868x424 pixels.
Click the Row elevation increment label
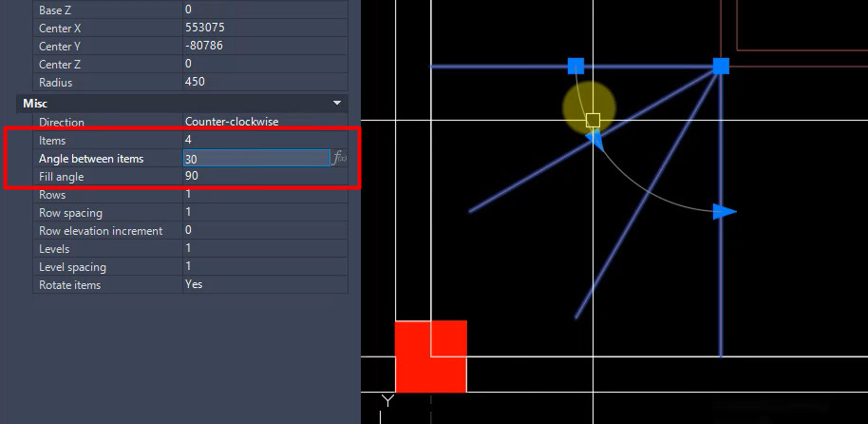click(101, 231)
